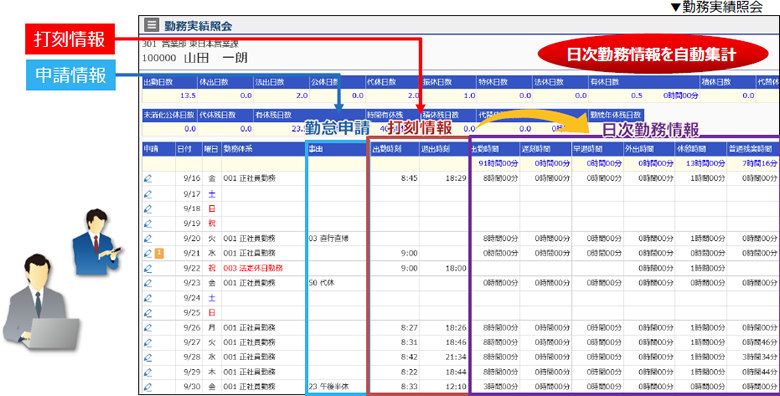Select the 23 午後半休 reason on 9/30
The width and height of the screenshot is (780, 396).
point(328,387)
